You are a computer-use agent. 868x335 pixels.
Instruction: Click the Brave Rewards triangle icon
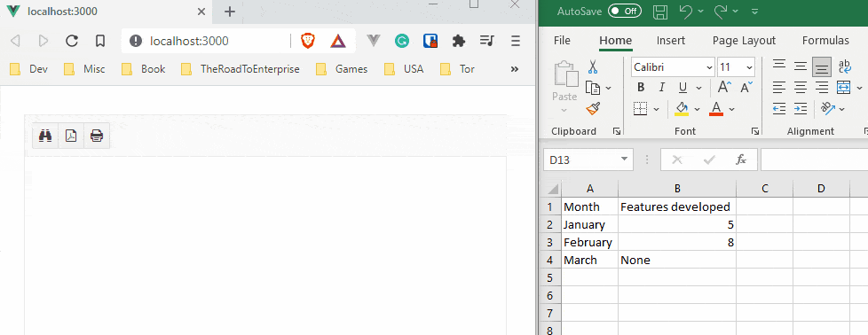pyautogui.click(x=337, y=41)
